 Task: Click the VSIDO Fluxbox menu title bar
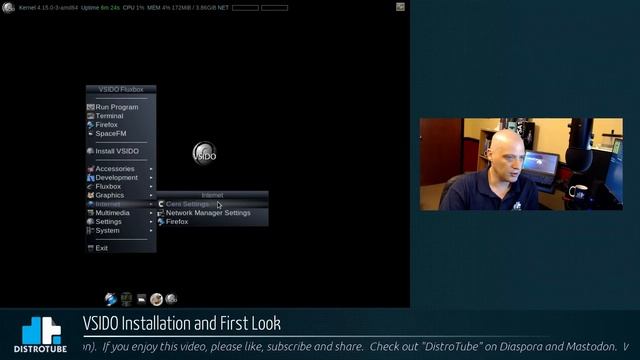(121, 89)
